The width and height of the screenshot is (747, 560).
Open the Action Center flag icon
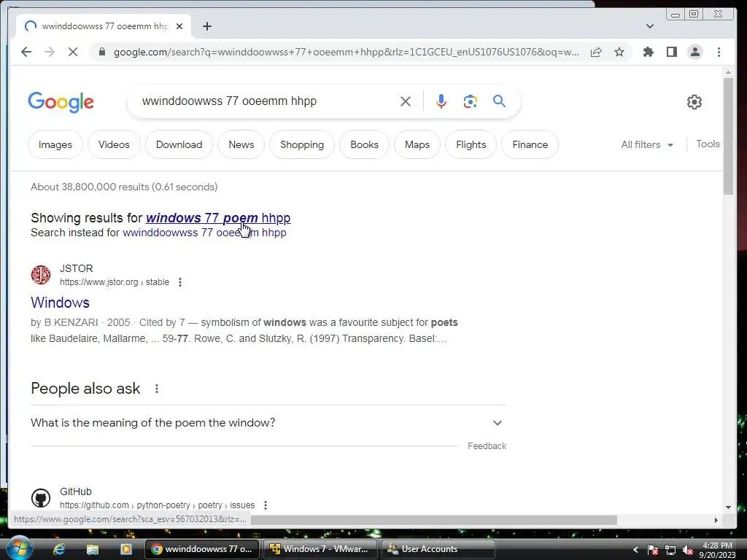653,551
